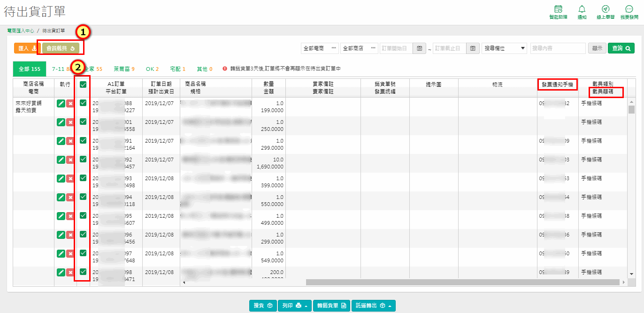Delete the order with amount 550.0000
The height and width of the screenshot is (313, 644).
coord(70,197)
